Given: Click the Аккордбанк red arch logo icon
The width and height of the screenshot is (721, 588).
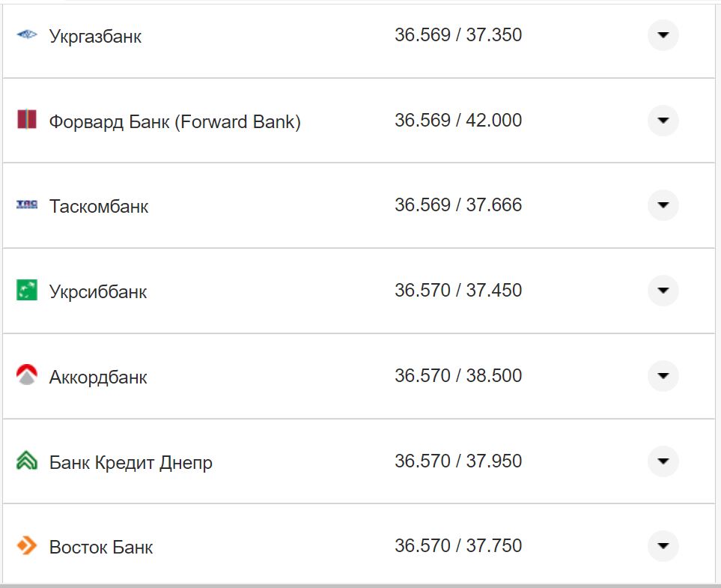Looking at the screenshot, I should [x=27, y=375].
